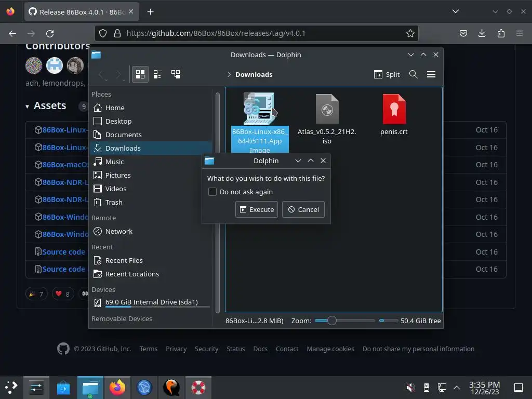Click Cancel in the Dolphin dialog
Image resolution: width=532 pixels, height=399 pixels.
[x=303, y=209]
